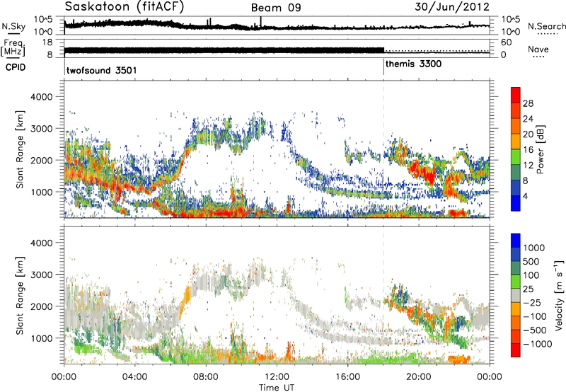Click the −100 velocity colorbar label
Image resolution: width=566 pixels, height=392 pixels.
533,316
